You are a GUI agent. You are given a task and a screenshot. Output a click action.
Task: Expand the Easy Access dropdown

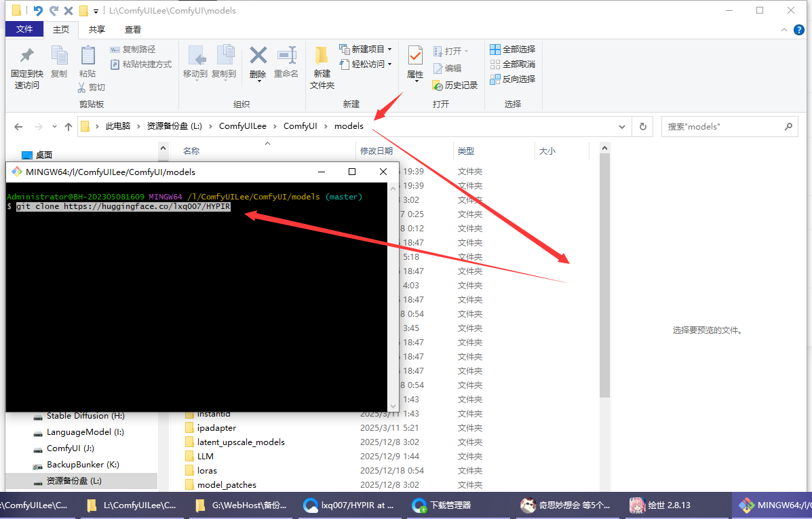click(x=390, y=64)
